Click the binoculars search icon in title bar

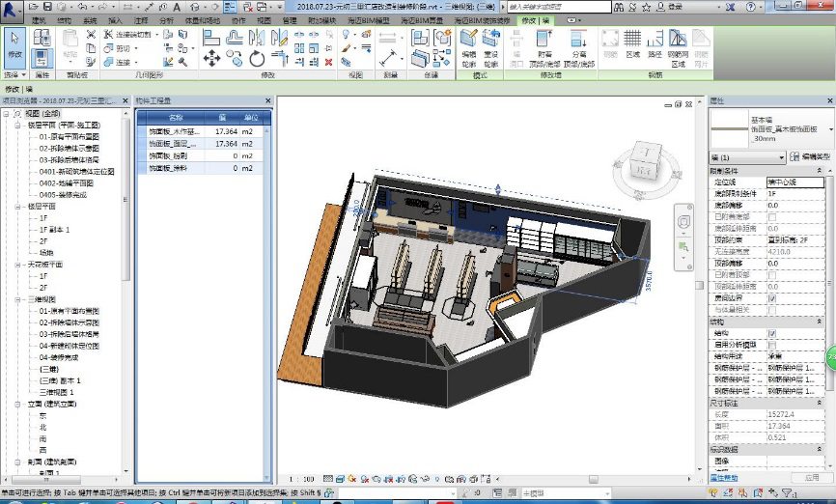tap(619, 7)
